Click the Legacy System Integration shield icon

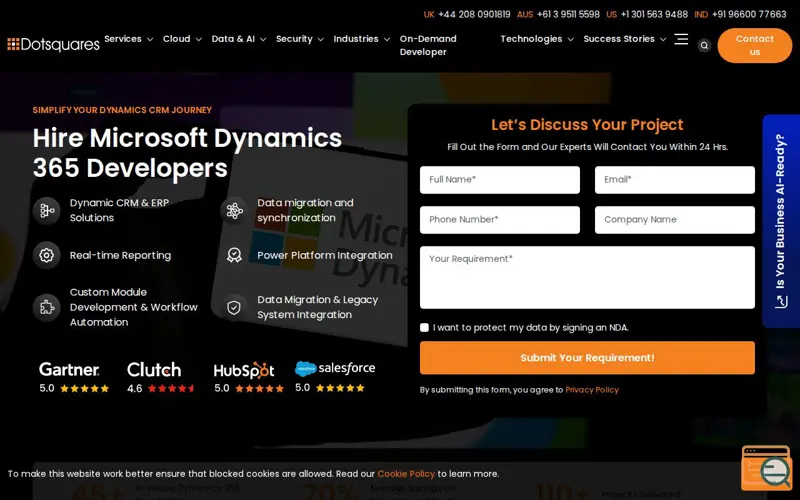click(x=234, y=307)
